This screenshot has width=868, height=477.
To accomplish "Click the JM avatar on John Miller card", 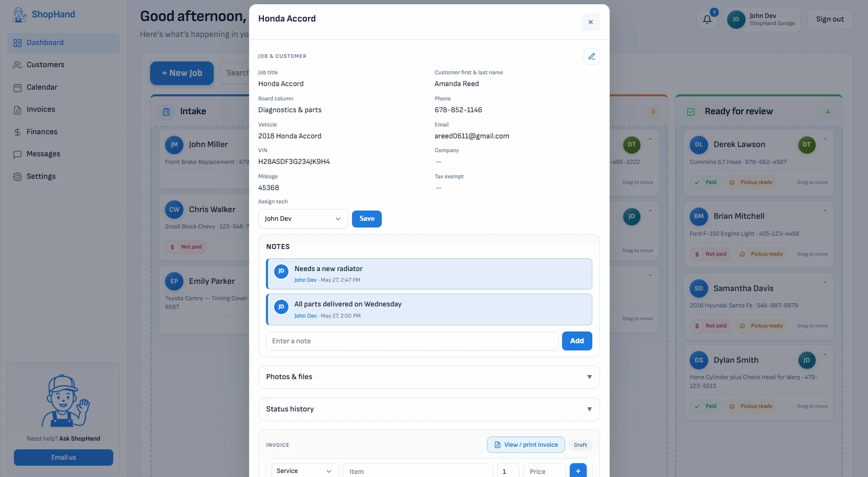I will click(x=174, y=144).
